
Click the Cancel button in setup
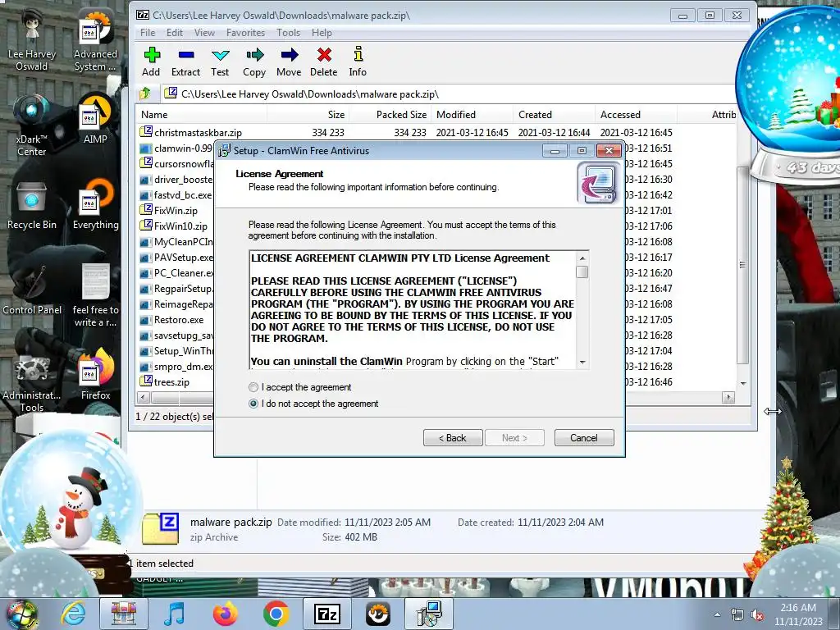(x=584, y=438)
